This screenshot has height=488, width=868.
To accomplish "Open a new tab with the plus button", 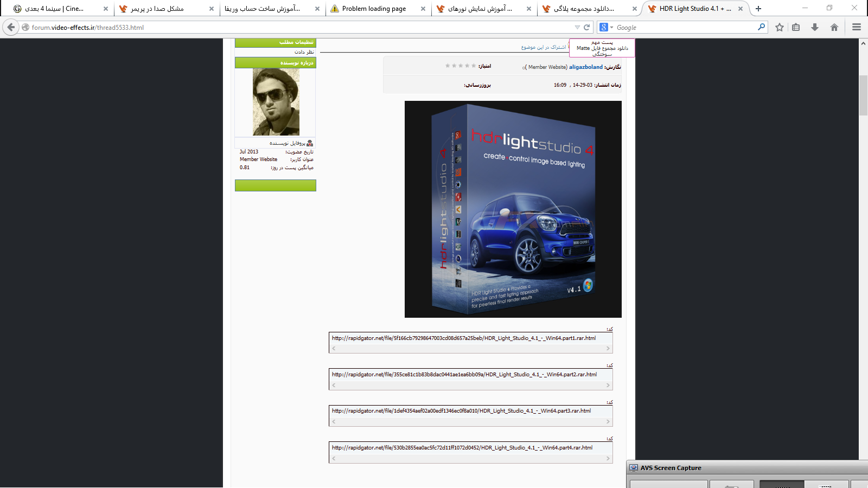I will point(758,9).
